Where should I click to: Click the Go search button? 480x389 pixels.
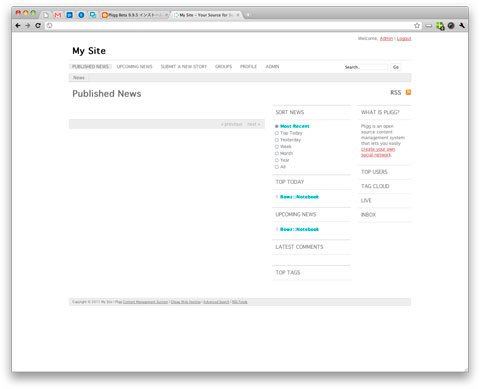pyautogui.click(x=396, y=67)
